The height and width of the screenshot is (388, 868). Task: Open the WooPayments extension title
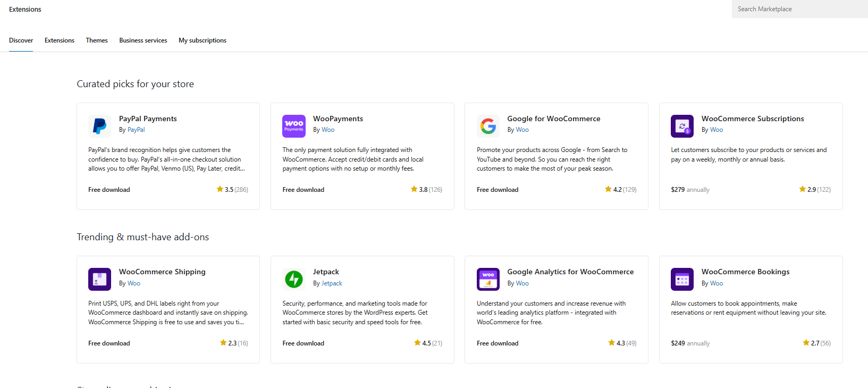click(x=338, y=119)
